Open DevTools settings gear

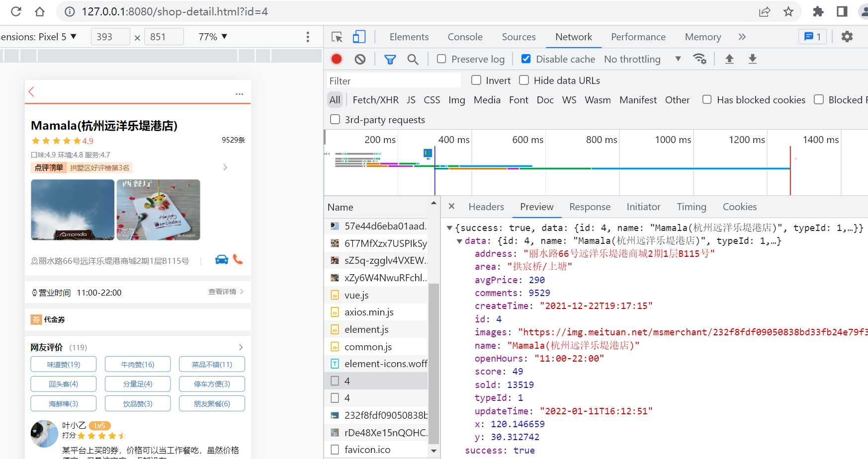pos(847,36)
